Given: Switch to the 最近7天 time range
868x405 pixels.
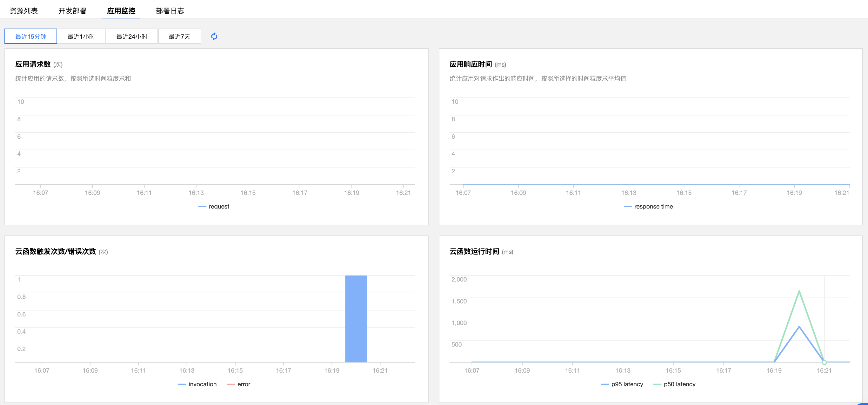Looking at the screenshot, I should click(x=179, y=37).
